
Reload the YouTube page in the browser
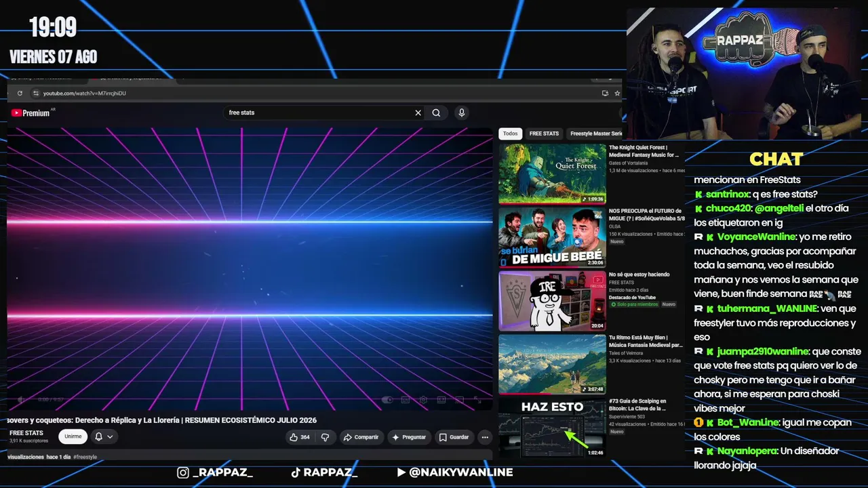pos(20,94)
